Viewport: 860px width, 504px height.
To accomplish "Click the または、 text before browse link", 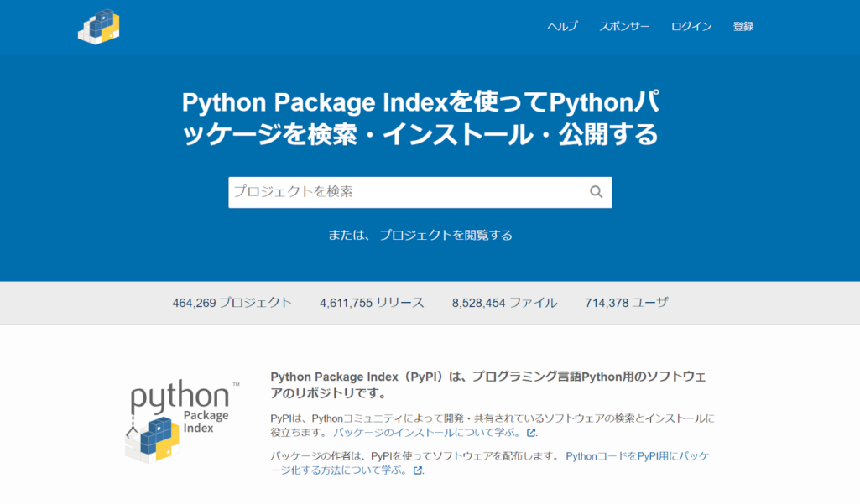I will [349, 235].
